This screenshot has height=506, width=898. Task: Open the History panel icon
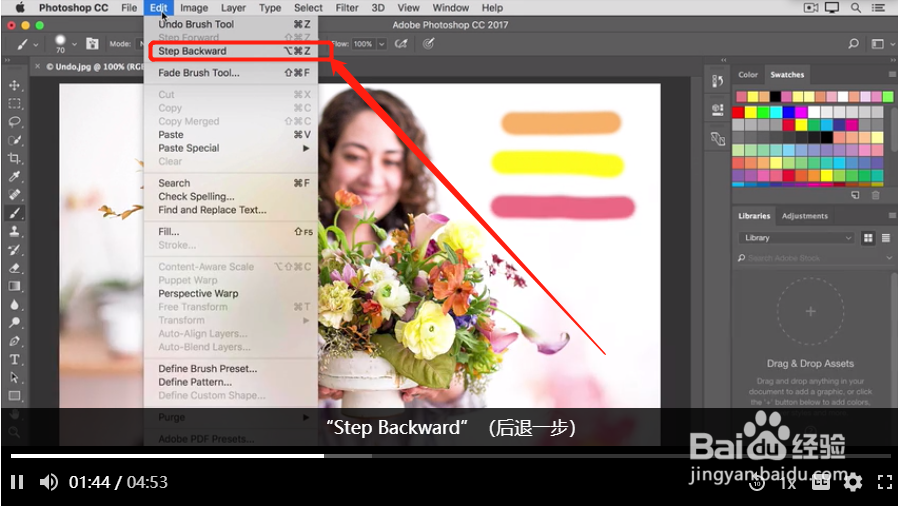[x=718, y=81]
